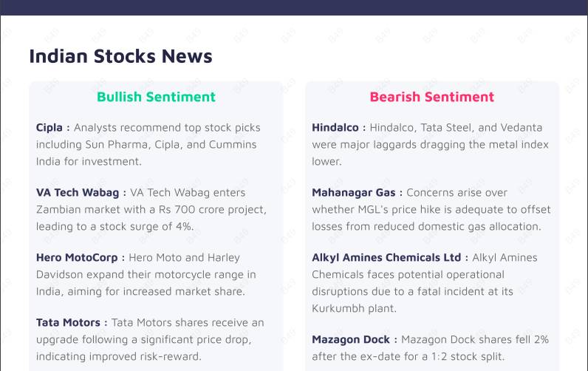Click the analysts' top stock picks summary
Image resolution: width=588 pixels, height=371 pixels.
146,145
